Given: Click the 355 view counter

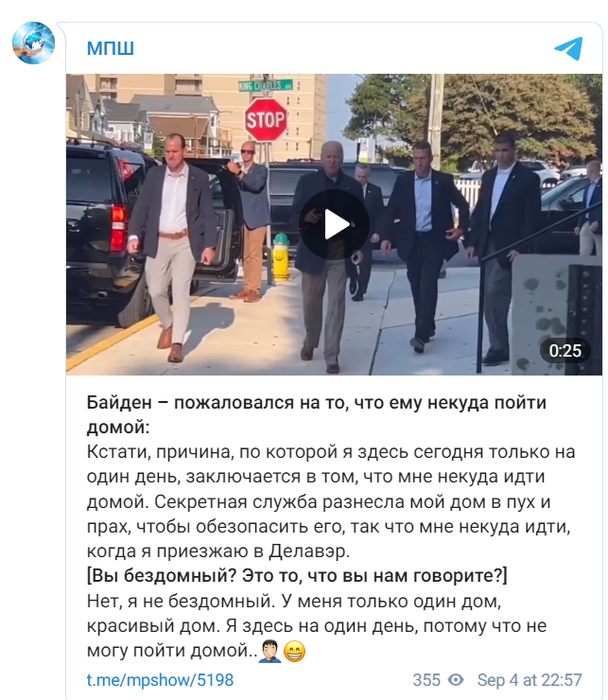Looking at the screenshot, I should (426, 680).
